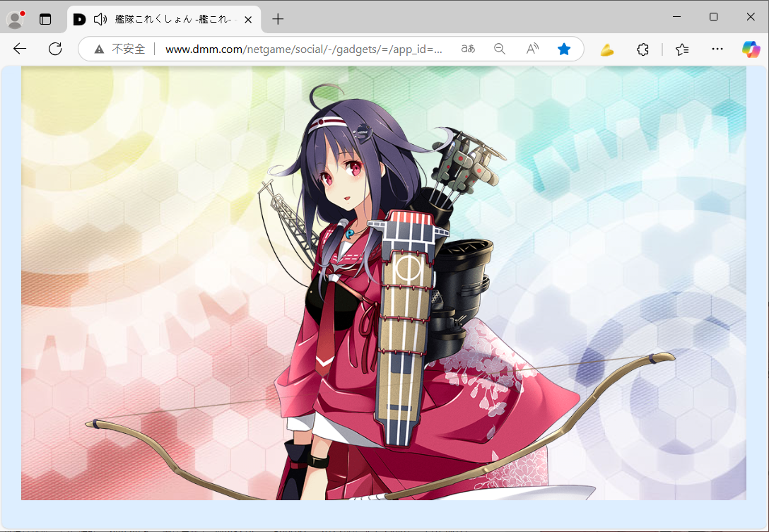This screenshot has height=532, width=769.
Task: Open Settings and more ellipsis menu
Action: [717, 49]
